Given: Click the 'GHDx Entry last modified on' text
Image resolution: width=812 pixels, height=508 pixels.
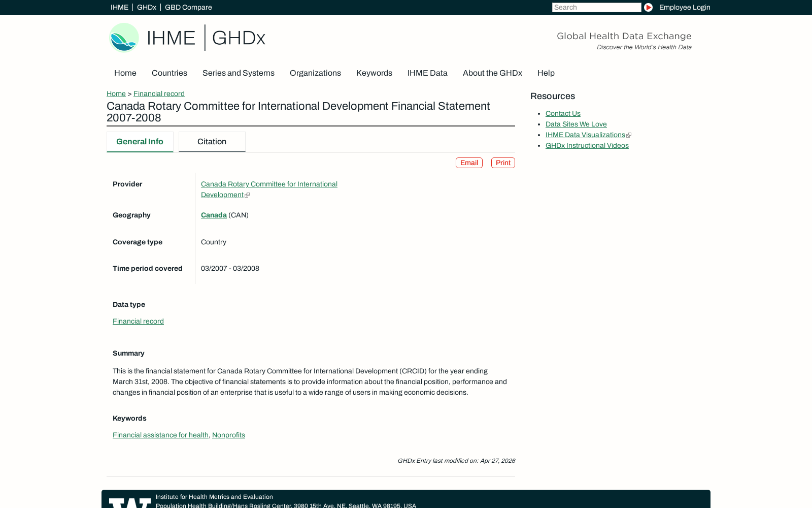Looking at the screenshot, I should click(x=456, y=461).
